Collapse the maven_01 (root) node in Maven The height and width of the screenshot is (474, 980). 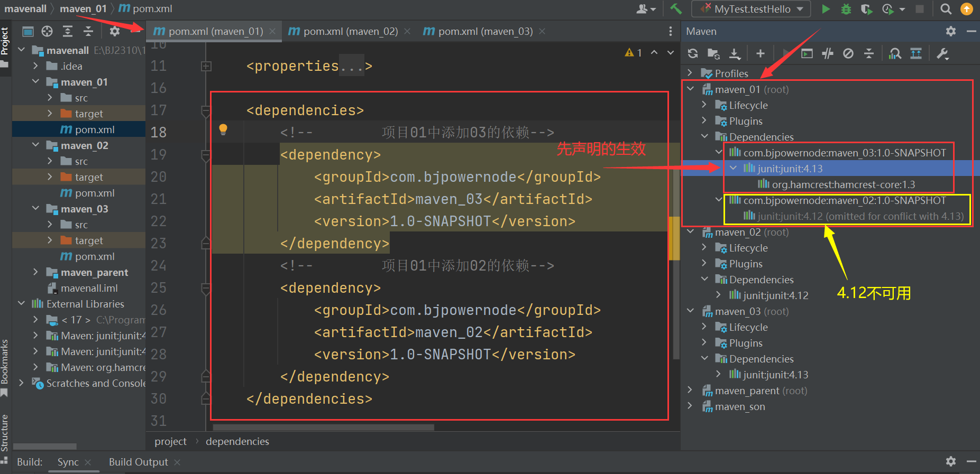[691, 89]
